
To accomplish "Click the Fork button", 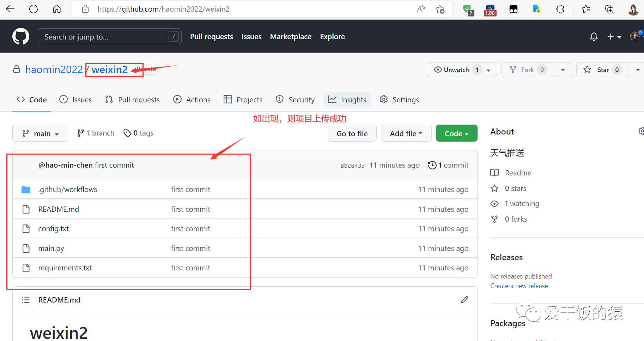I will tap(528, 70).
